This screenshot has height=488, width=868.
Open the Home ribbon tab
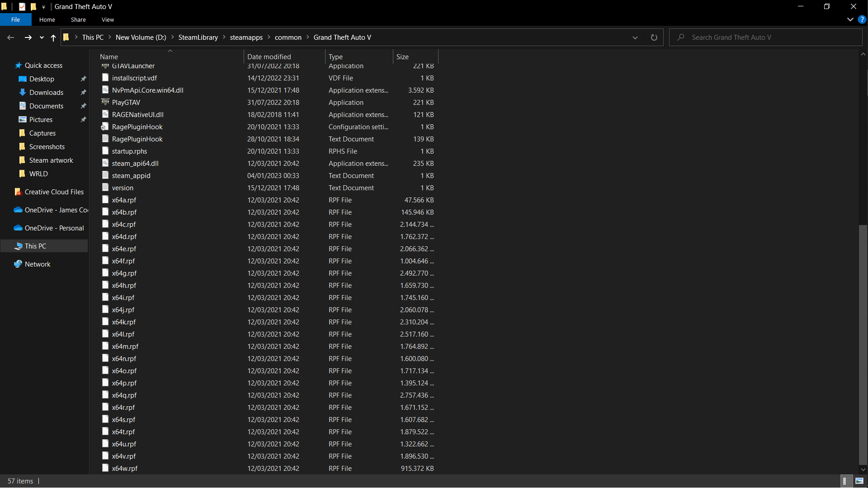47,20
